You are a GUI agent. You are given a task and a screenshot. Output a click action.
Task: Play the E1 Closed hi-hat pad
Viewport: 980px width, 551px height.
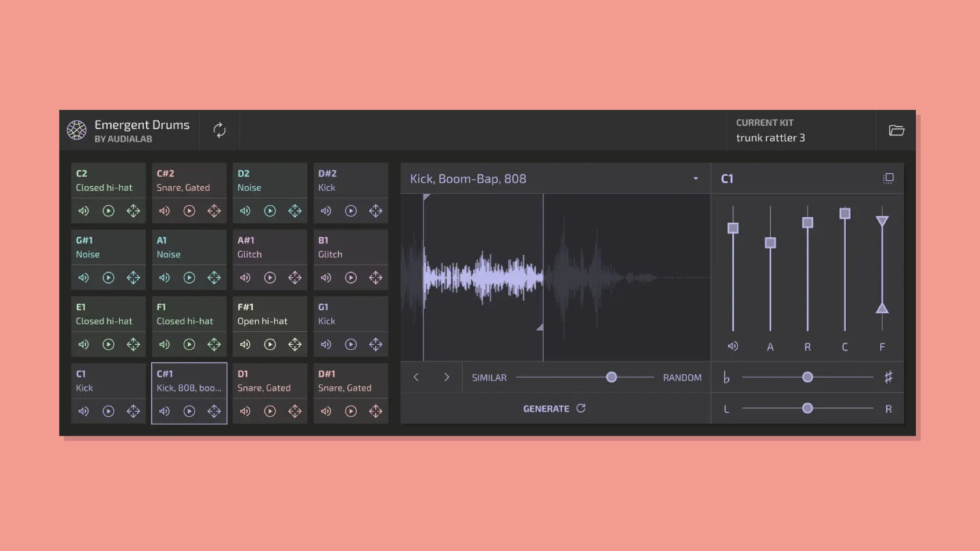(108, 344)
